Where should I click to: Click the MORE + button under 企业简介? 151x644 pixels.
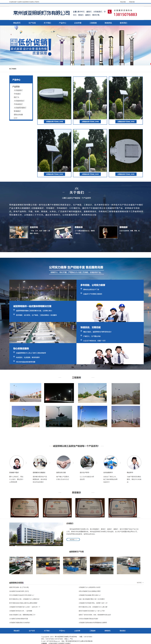tap(73, 540)
